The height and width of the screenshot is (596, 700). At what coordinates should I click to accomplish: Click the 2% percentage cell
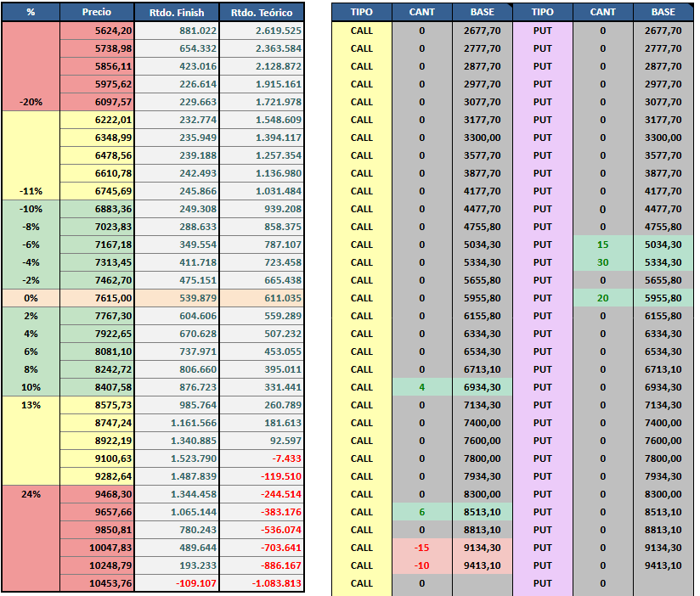click(31, 316)
